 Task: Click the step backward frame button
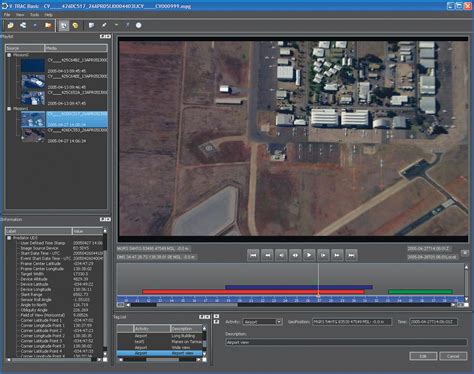click(x=281, y=255)
